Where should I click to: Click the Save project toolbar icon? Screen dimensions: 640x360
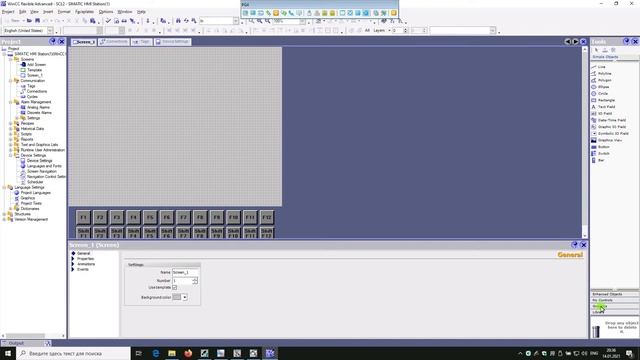(x=37, y=20)
